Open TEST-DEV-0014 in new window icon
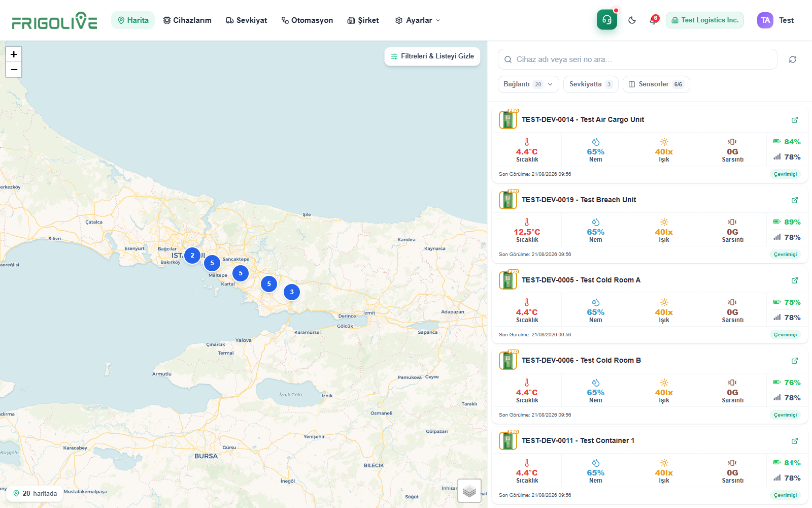Image resolution: width=812 pixels, height=508 pixels. pyautogui.click(x=795, y=120)
